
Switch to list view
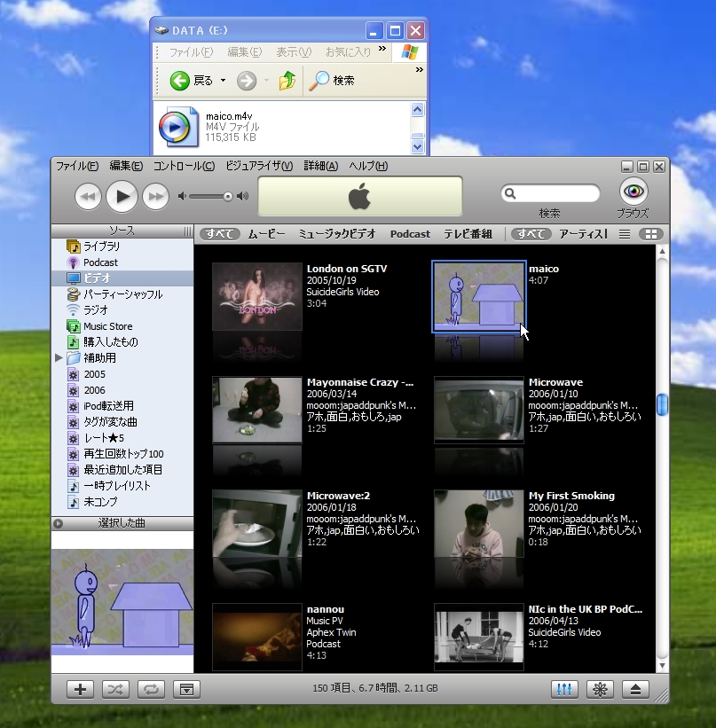tap(625, 234)
